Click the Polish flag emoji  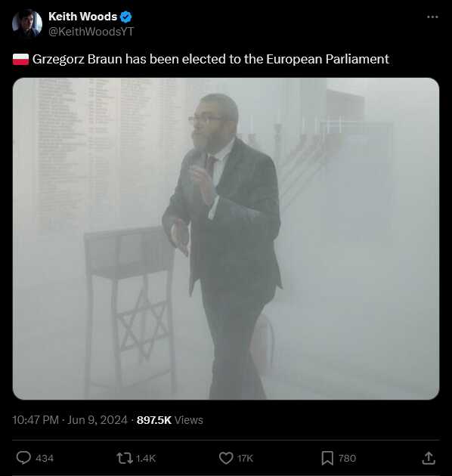click(20, 59)
